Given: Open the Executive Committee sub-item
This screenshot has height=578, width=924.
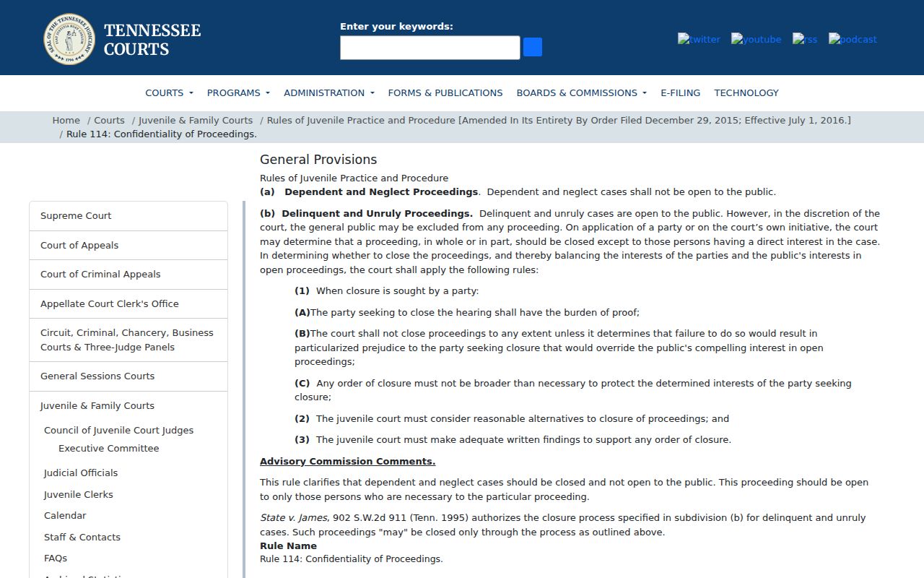Looking at the screenshot, I should 109,449.
